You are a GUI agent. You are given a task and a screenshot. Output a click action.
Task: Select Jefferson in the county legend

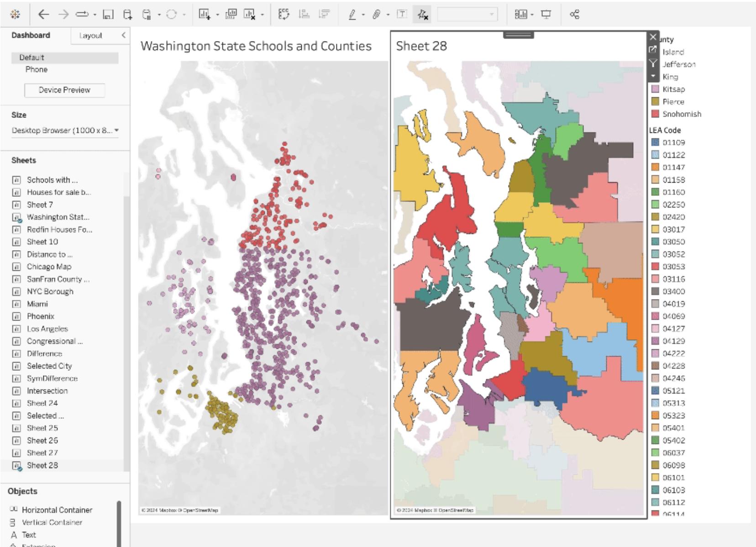coord(679,64)
